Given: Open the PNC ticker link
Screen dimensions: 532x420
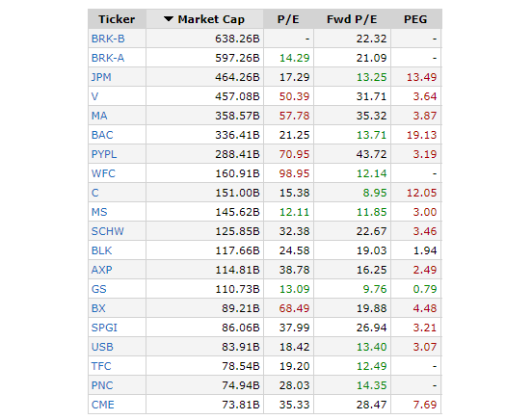Looking at the screenshot, I should [x=102, y=385].
